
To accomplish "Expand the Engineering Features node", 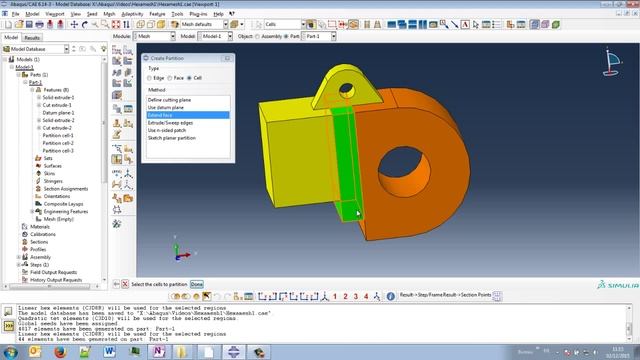I will [x=32, y=211].
